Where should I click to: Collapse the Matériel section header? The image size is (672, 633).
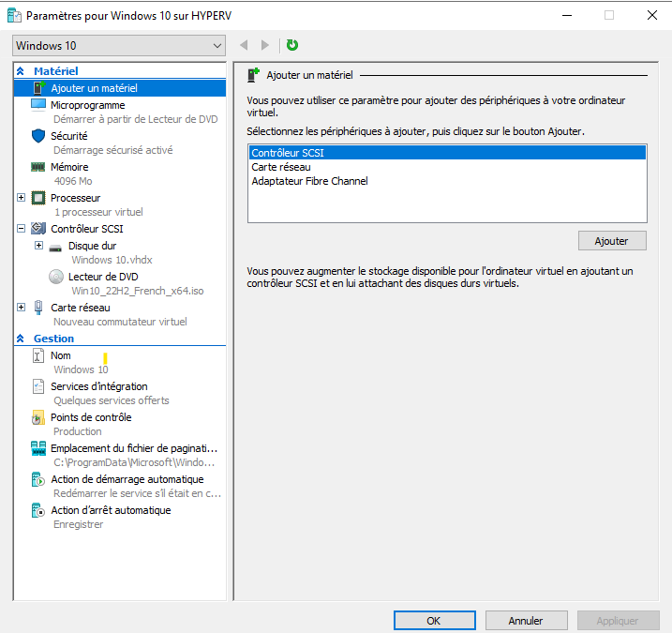21,71
